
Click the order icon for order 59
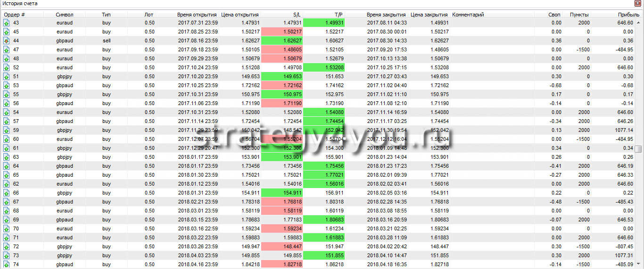click(7, 130)
